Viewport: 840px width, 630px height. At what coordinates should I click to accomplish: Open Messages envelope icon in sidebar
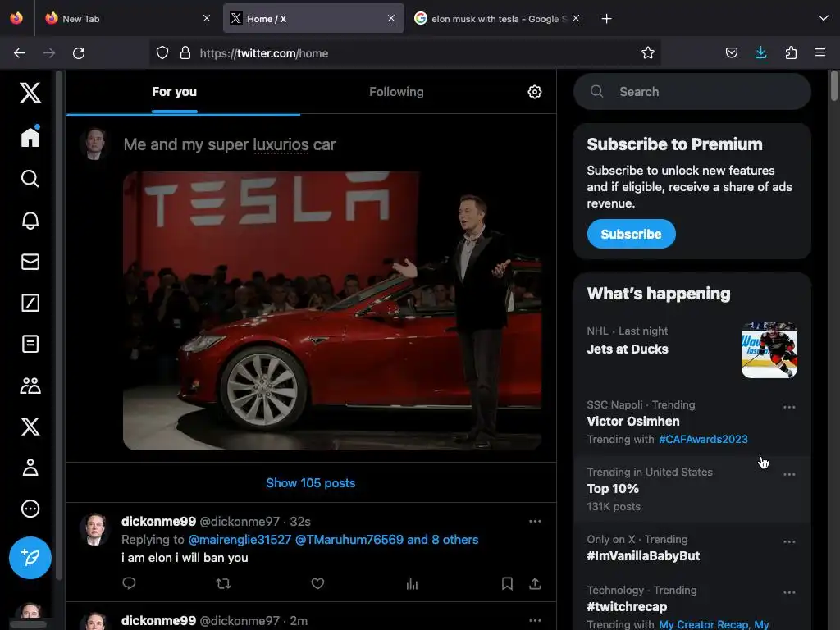point(30,262)
